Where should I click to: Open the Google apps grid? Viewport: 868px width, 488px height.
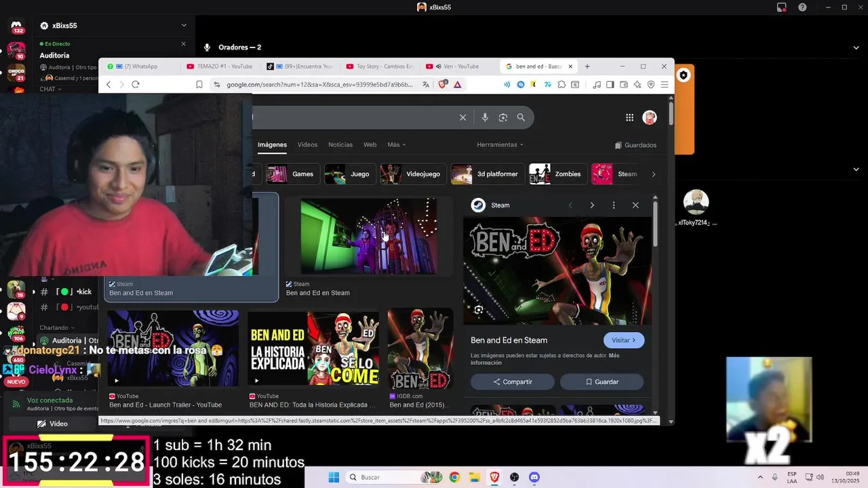coord(630,118)
